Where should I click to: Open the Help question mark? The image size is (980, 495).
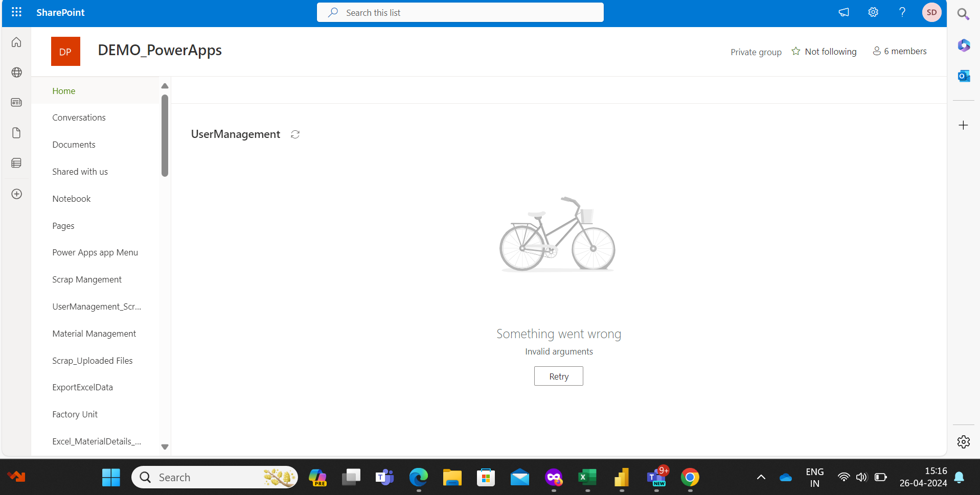(x=902, y=12)
